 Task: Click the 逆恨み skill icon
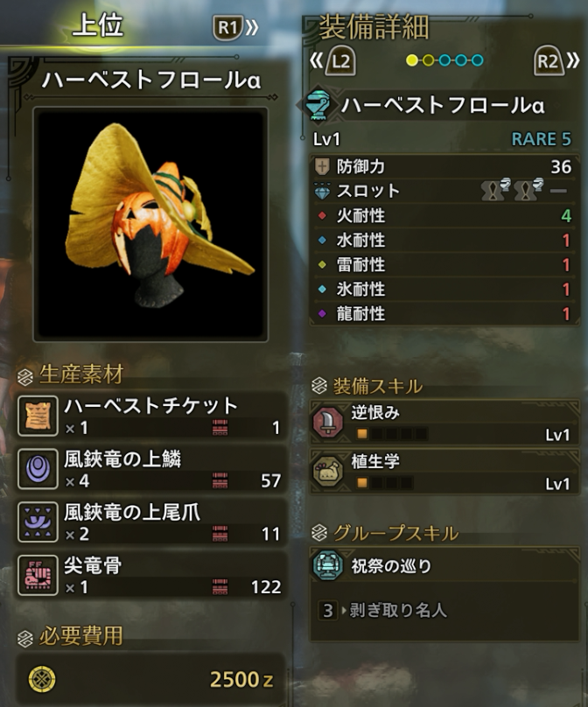[328, 423]
